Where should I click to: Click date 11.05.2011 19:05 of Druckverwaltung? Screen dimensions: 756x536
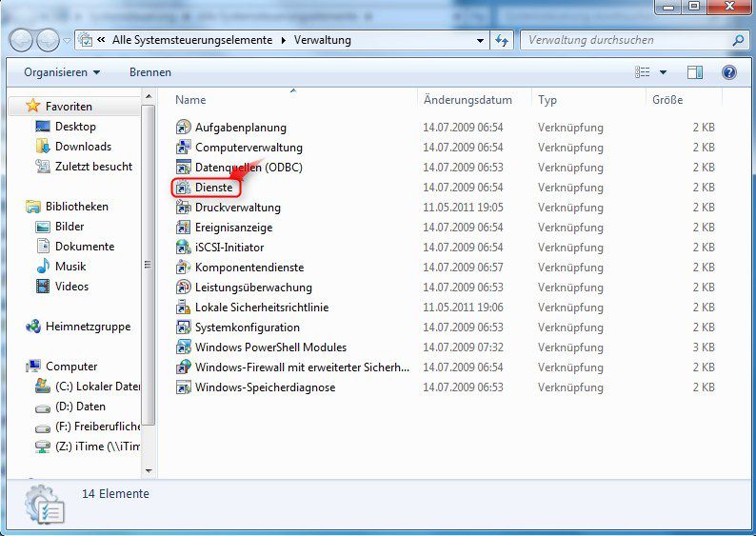[463, 208]
